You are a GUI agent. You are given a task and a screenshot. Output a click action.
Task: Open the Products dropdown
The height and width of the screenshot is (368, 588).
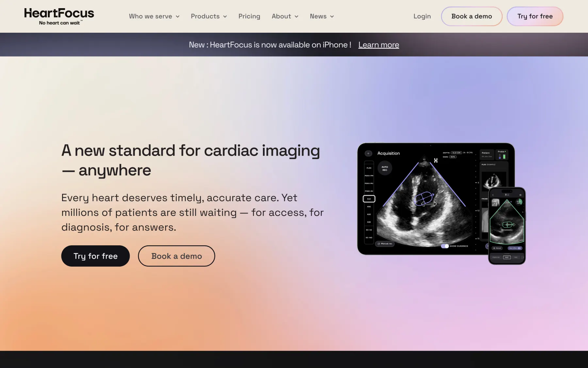click(x=209, y=16)
